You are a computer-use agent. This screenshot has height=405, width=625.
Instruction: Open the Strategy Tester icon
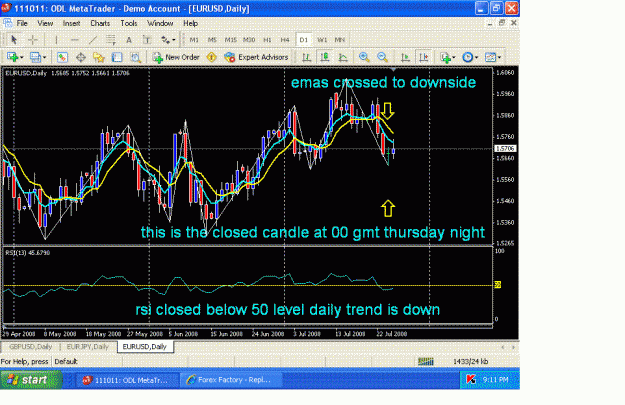(x=136, y=57)
